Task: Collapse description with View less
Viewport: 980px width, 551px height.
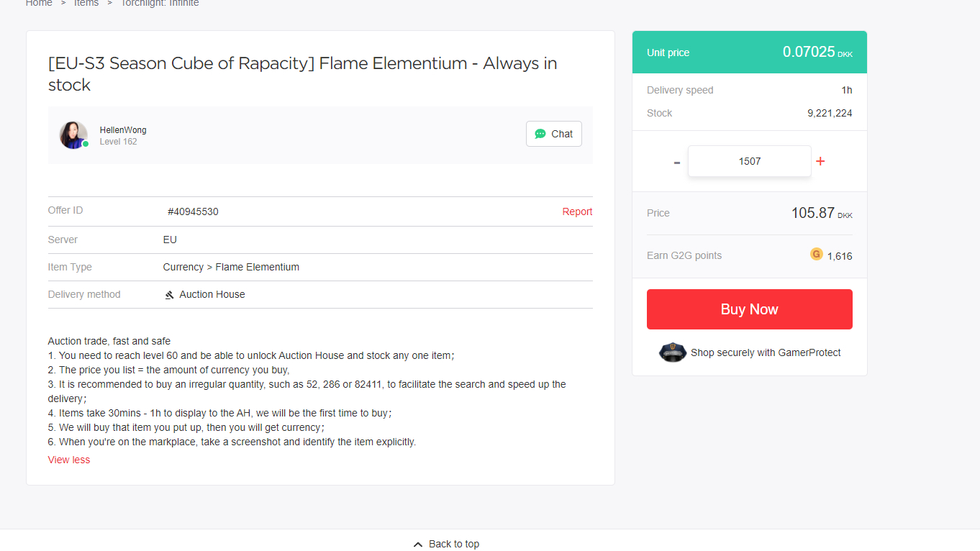Action: coord(69,460)
